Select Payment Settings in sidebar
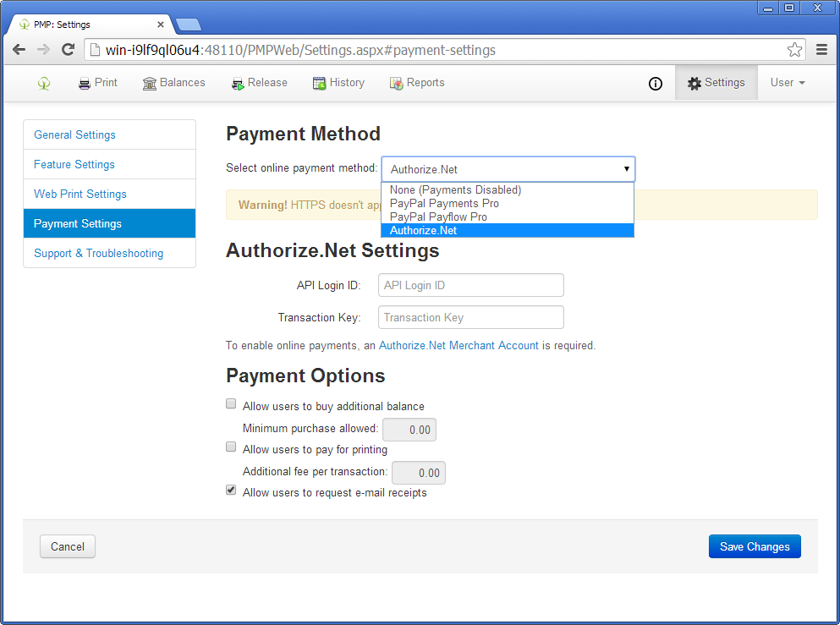840x625 pixels. coord(109,223)
